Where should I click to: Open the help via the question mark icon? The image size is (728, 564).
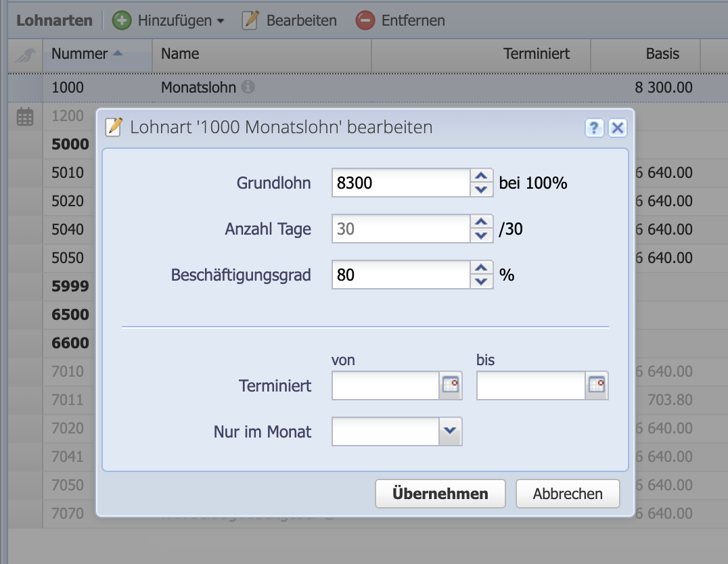coord(594,128)
